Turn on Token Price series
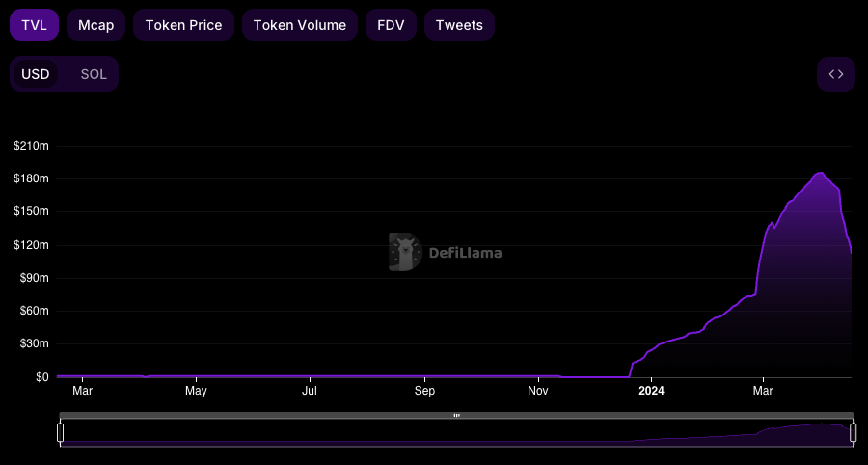Screen dimensions: 868x465 tap(183, 25)
